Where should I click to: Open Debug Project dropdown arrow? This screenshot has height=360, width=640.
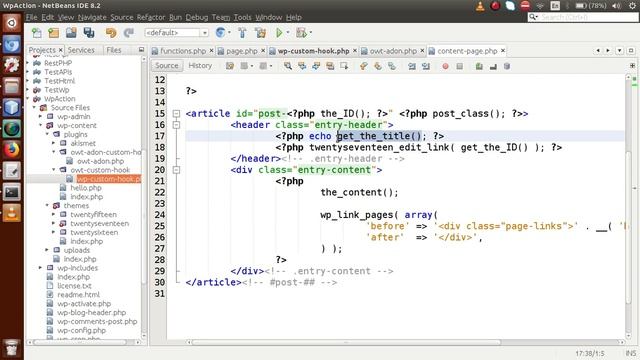(x=311, y=33)
